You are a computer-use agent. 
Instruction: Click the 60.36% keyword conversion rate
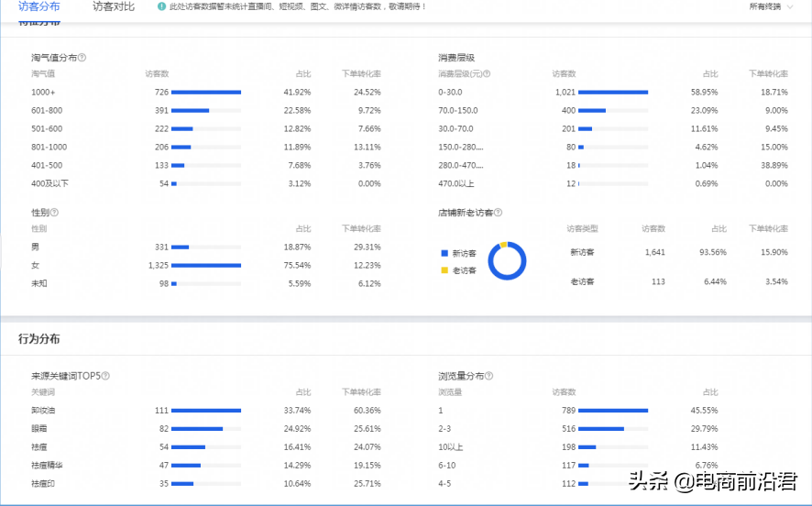[x=368, y=410]
